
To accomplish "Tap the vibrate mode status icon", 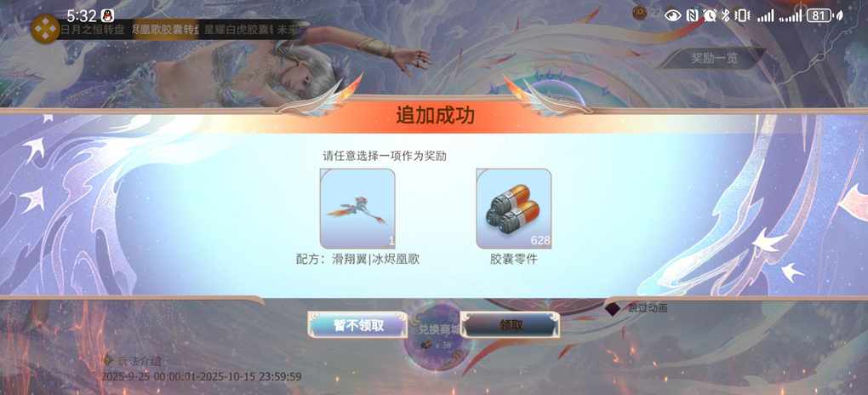I will pyautogui.click(x=741, y=15).
